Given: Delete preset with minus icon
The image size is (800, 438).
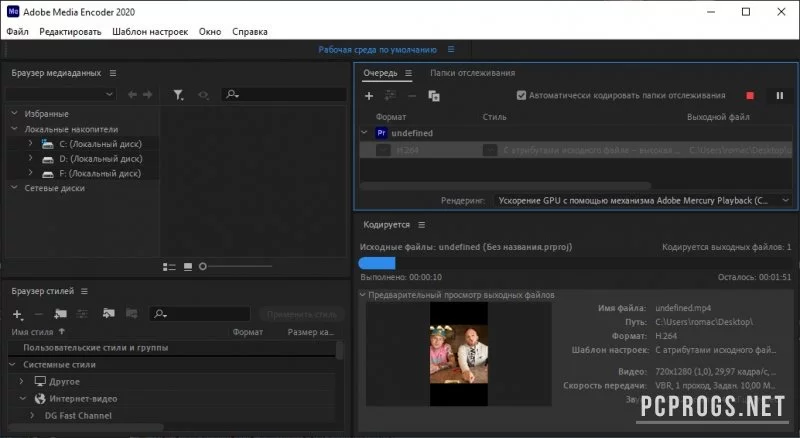Looking at the screenshot, I should point(38,314).
